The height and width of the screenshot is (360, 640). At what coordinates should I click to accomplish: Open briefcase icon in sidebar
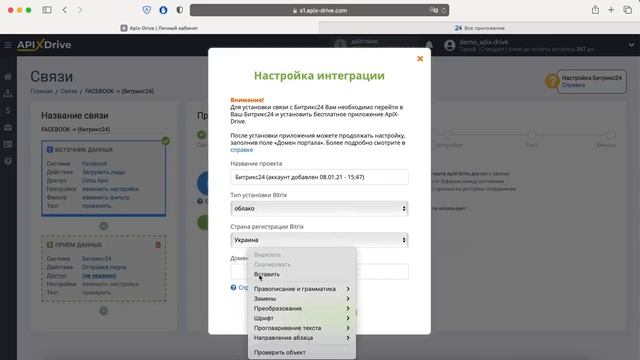click(x=8, y=128)
